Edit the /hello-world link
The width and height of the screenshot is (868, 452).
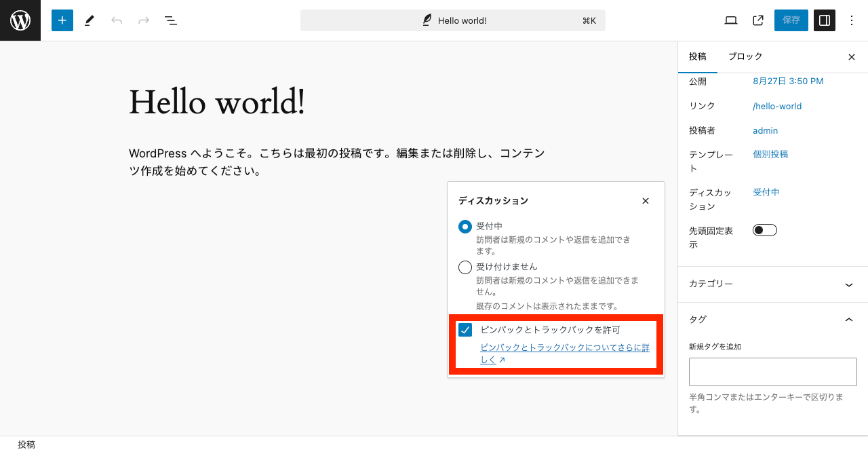tap(777, 107)
